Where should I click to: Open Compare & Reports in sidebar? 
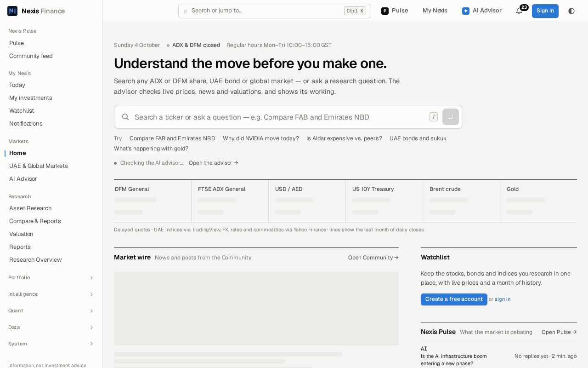[35, 221]
